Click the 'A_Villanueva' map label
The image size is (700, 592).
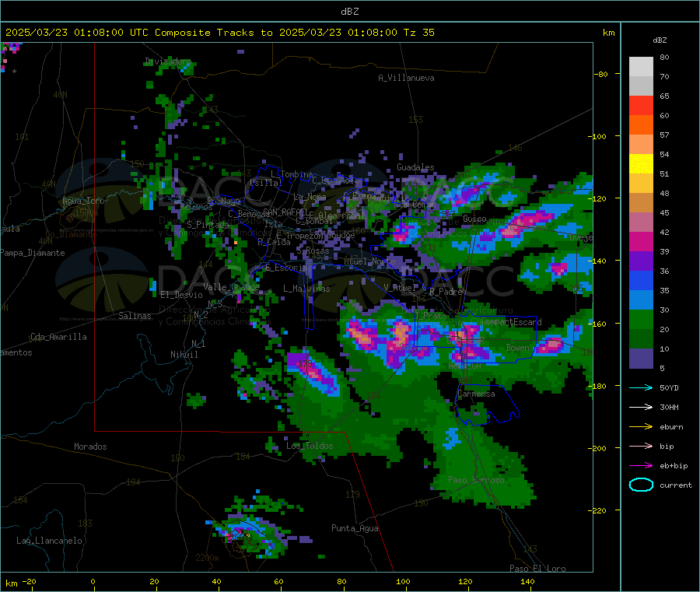click(x=406, y=78)
